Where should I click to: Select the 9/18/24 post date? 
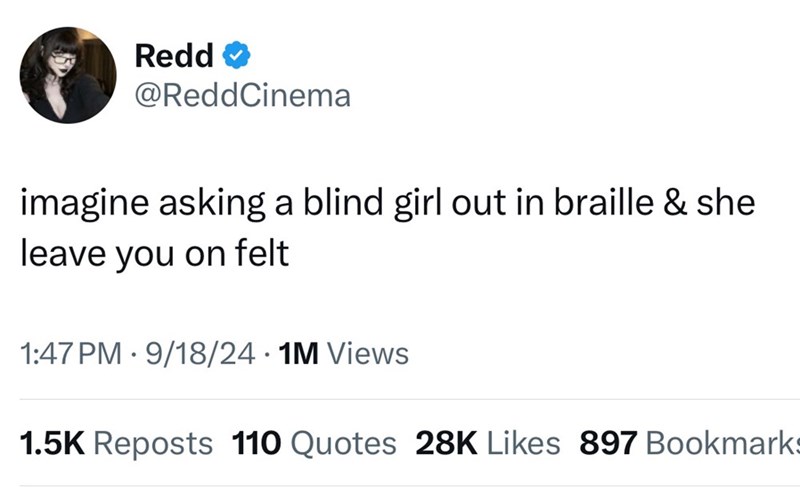(x=196, y=353)
